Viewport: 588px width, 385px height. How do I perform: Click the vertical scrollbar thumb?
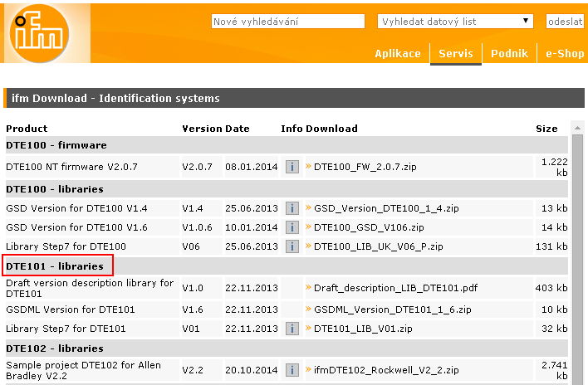tap(577, 258)
